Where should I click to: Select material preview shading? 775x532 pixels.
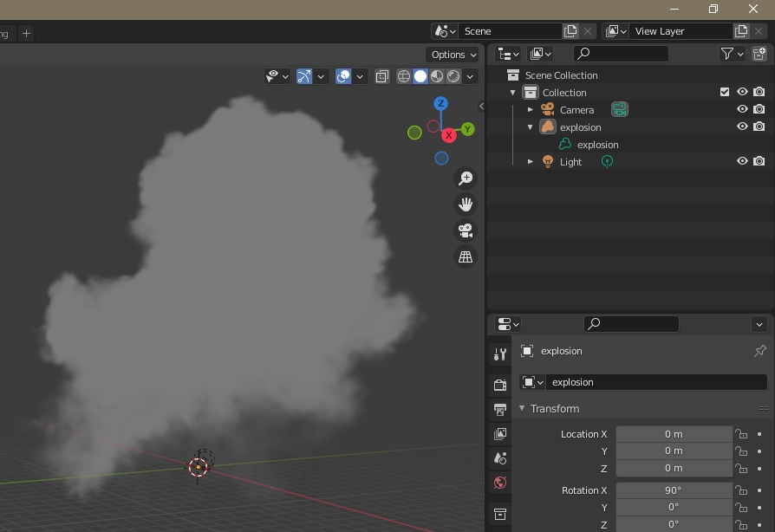[436, 76]
